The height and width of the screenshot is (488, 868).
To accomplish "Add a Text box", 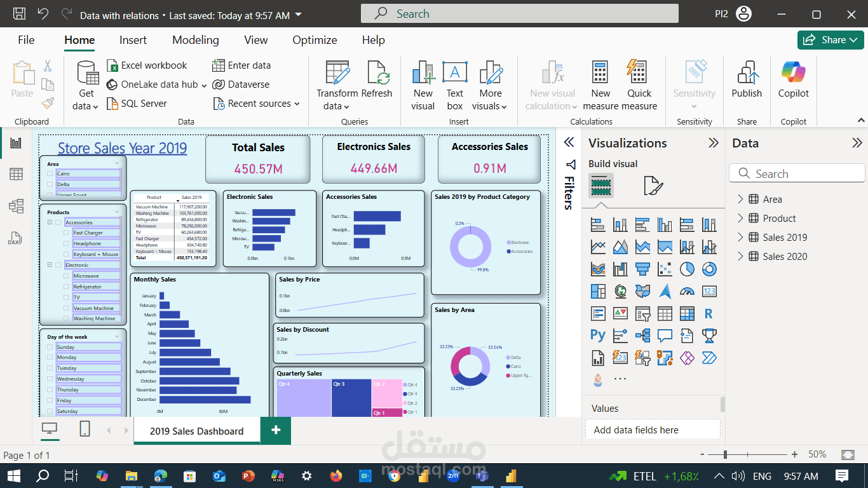I will 455,86.
